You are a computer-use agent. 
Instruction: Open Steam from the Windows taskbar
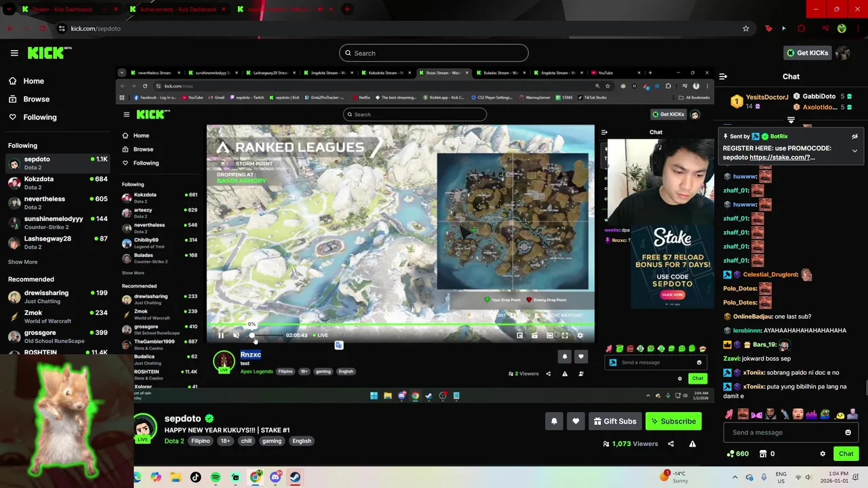(295, 477)
